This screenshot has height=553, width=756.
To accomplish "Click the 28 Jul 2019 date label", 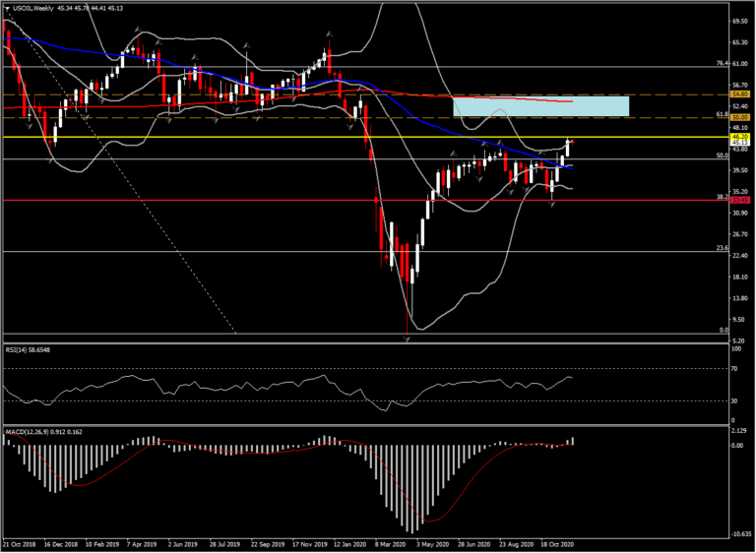I will (225, 543).
